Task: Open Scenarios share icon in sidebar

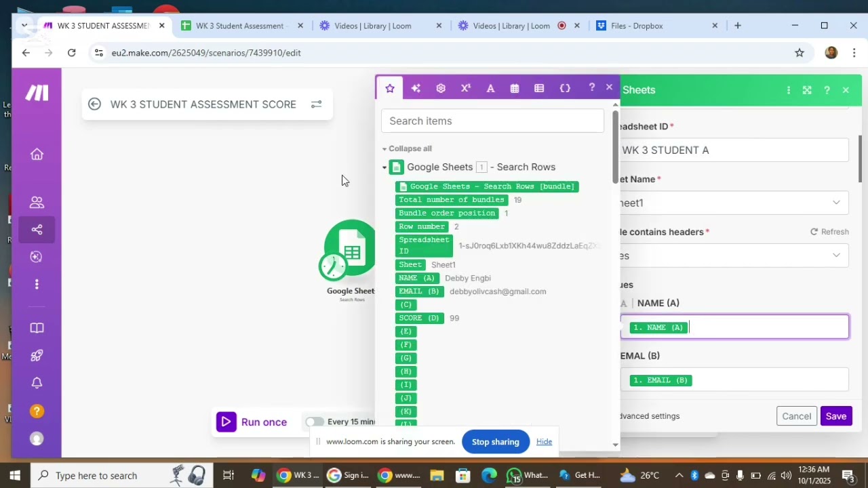Action: pos(37,230)
